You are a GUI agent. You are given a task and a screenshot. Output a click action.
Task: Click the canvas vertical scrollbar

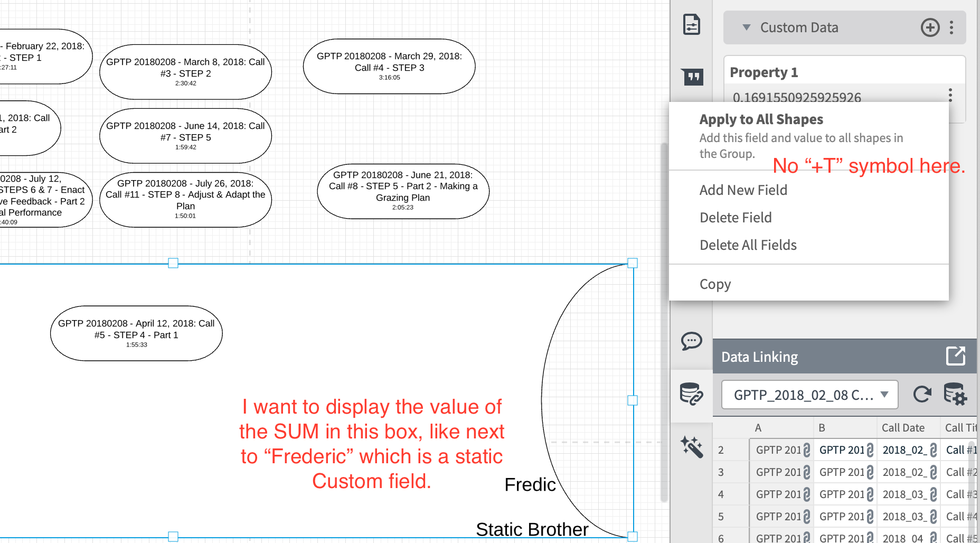pos(664,322)
